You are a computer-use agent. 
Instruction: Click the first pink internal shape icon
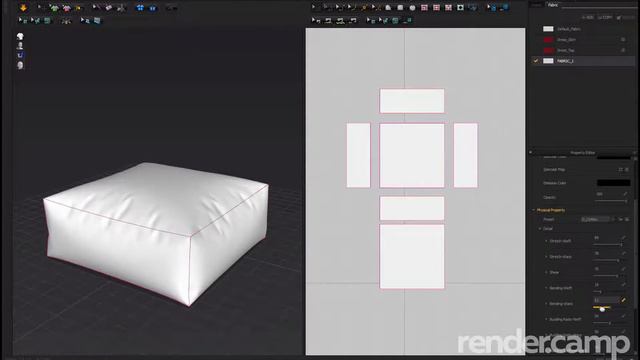click(424, 7)
